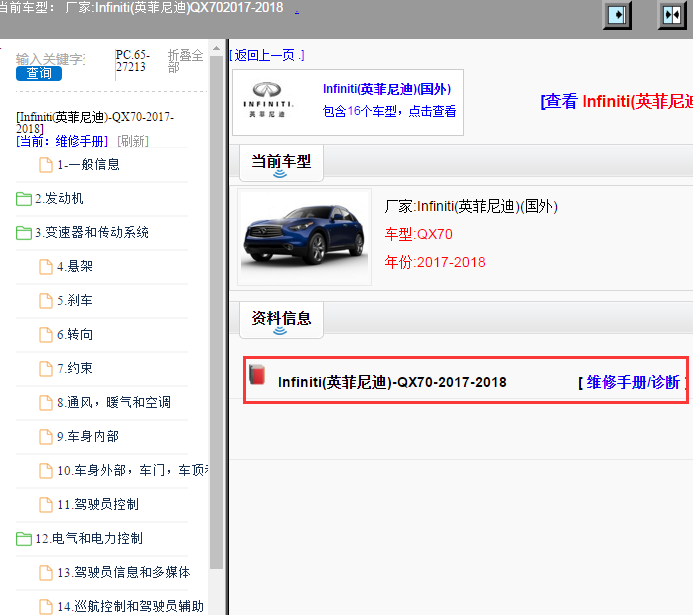Click the Infiniti logo image
Image resolution: width=693 pixels, height=615 pixels.
click(x=267, y=100)
